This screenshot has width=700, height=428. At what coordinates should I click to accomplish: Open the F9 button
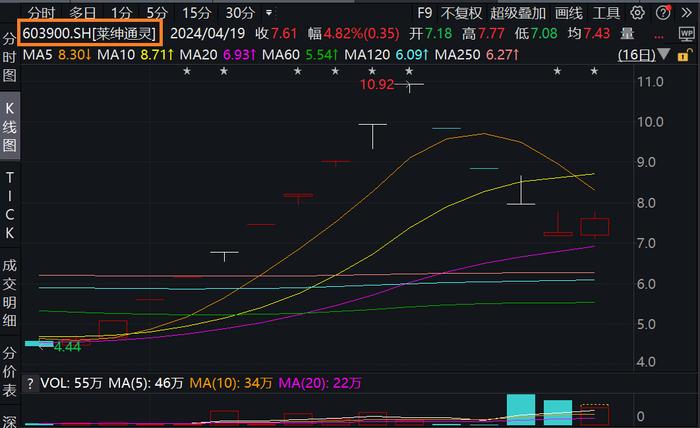pos(425,13)
